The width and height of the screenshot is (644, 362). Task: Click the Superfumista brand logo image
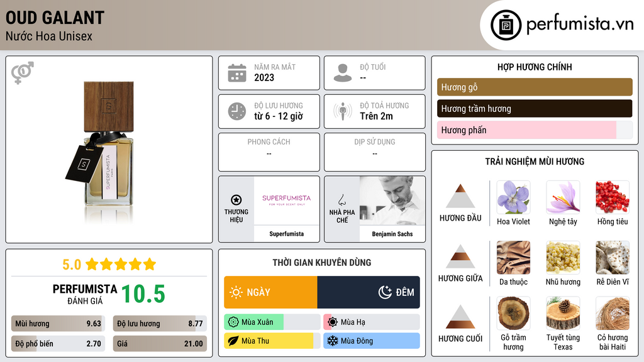287,200
